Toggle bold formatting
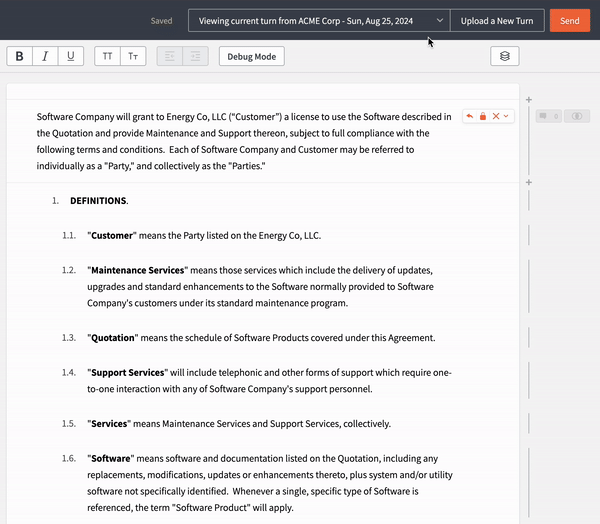This screenshot has width=600, height=524. tap(20, 56)
